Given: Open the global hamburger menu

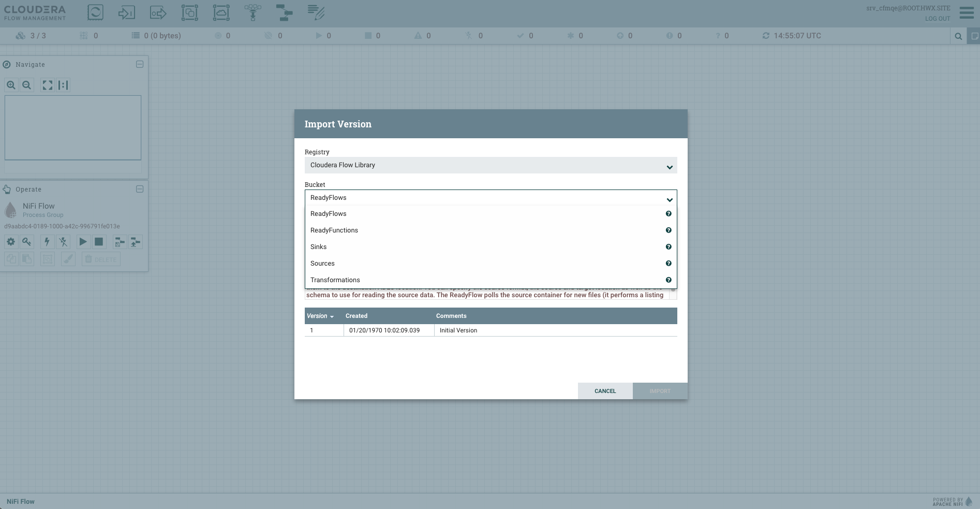Looking at the screenshot, I should [966, 13].
